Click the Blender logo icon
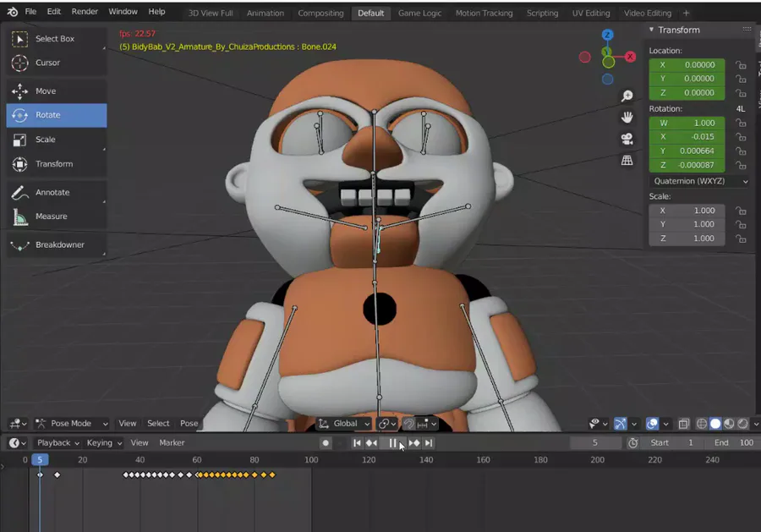 [13, 12]
